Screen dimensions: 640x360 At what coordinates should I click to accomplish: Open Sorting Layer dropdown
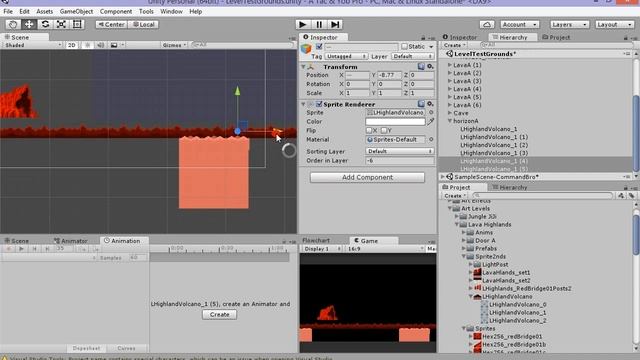click(399, 151)
